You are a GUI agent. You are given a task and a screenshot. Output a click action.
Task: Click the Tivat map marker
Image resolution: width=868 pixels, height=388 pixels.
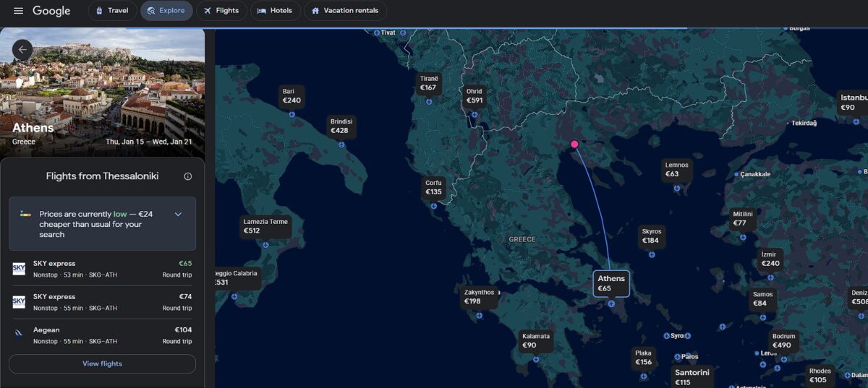coord(376,33)
